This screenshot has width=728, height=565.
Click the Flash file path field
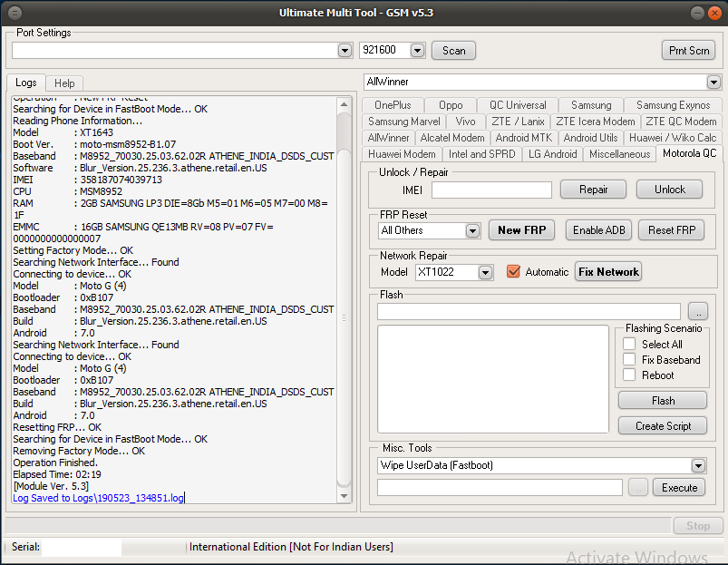[x=529, y=312]
